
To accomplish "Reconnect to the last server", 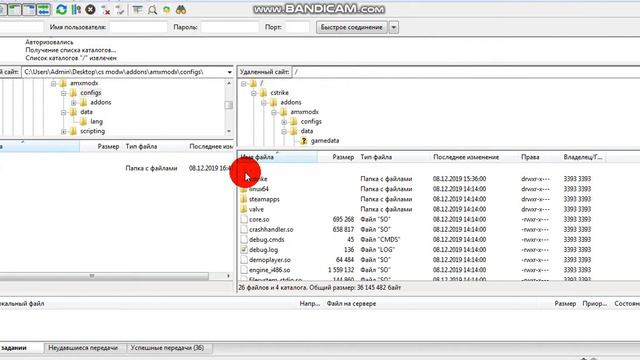I will point(120,9).
